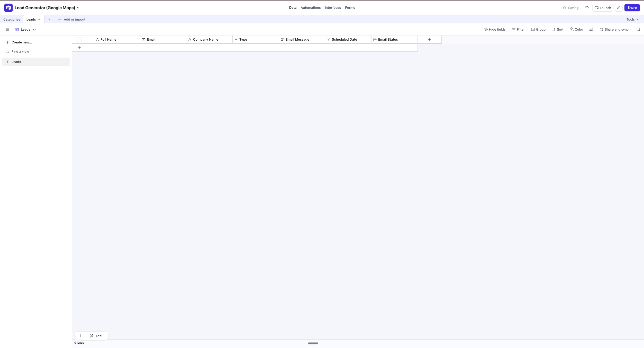Toggle the views sidebar hamburger icon
Screen dimensions: 644x348
(7, 29)
